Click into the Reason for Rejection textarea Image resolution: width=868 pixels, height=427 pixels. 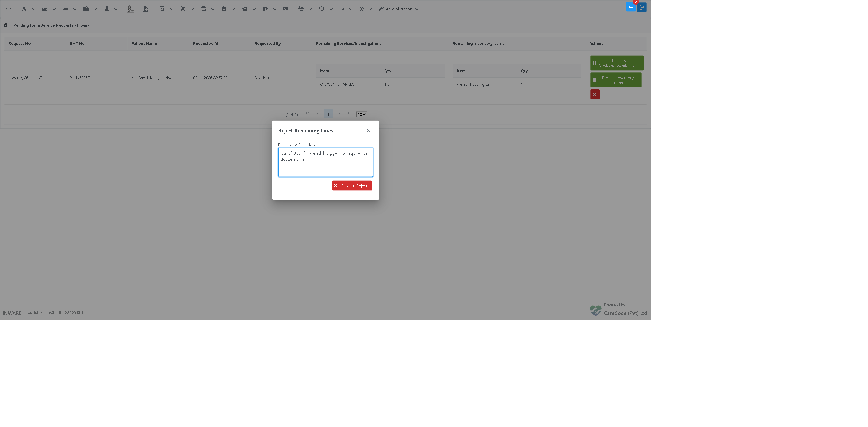pyautogui.click(x=326, y=162)
